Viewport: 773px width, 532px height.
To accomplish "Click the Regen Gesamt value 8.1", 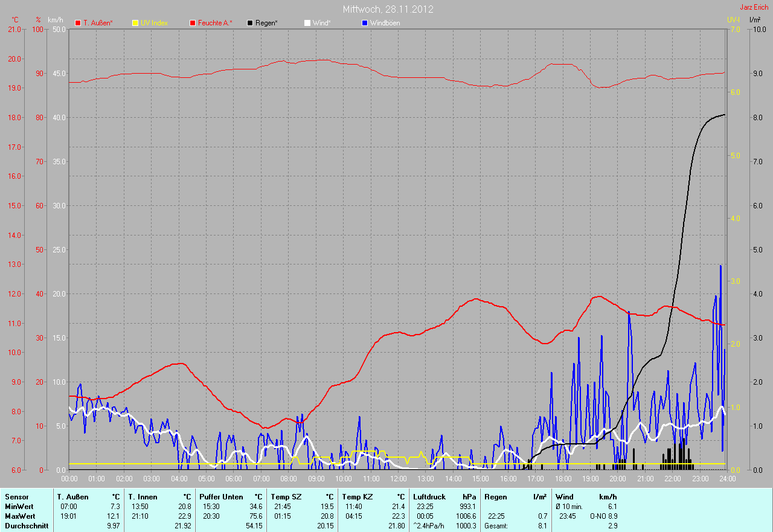I will point(542,526).
